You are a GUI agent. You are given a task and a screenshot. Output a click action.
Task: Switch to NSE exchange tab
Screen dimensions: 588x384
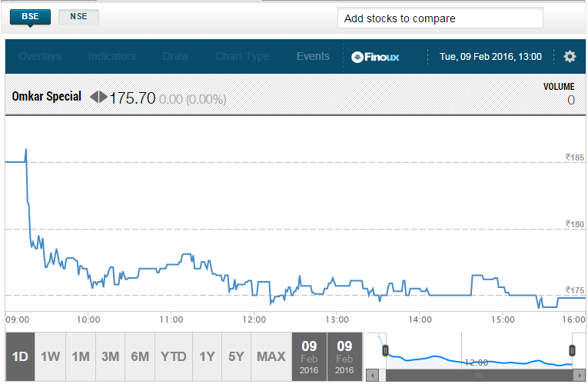pos(78,17)
